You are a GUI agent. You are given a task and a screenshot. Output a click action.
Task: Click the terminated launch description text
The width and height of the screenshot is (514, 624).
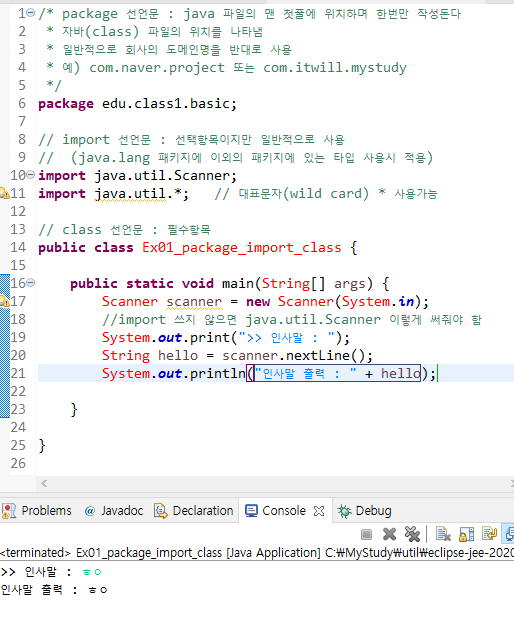(257, 553)
